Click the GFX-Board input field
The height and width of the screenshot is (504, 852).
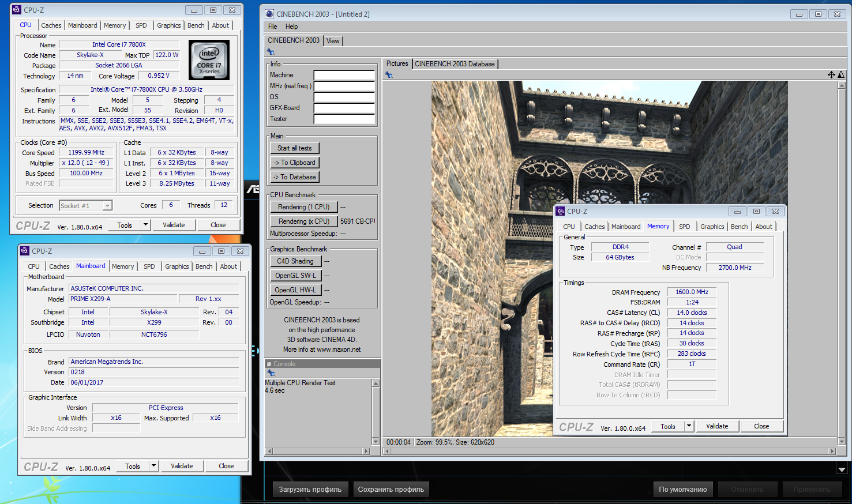[344, 108]
